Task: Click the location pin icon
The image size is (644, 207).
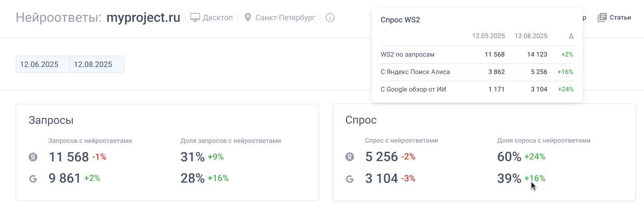Action: [x=248, y=18]
